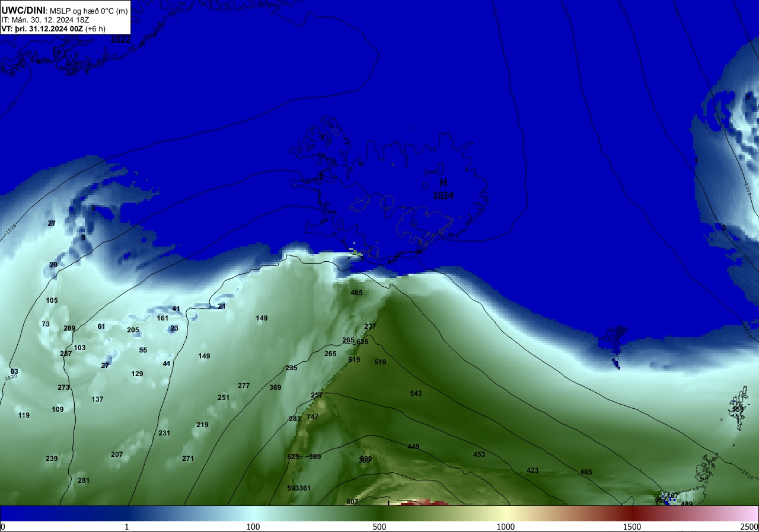
Task: Click the UWC/DINI title text
Action: [x=23, y=10]
